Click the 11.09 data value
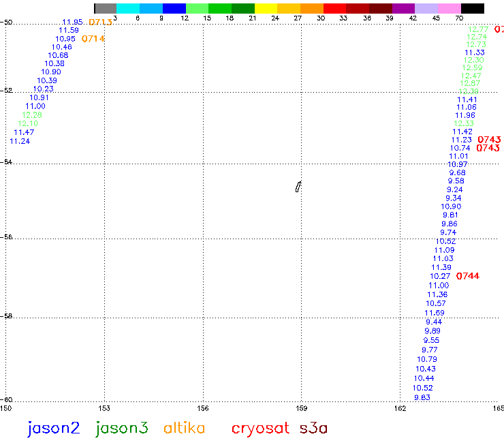The width and height of the screenshot is (504, 443). (x=445, y=250)
